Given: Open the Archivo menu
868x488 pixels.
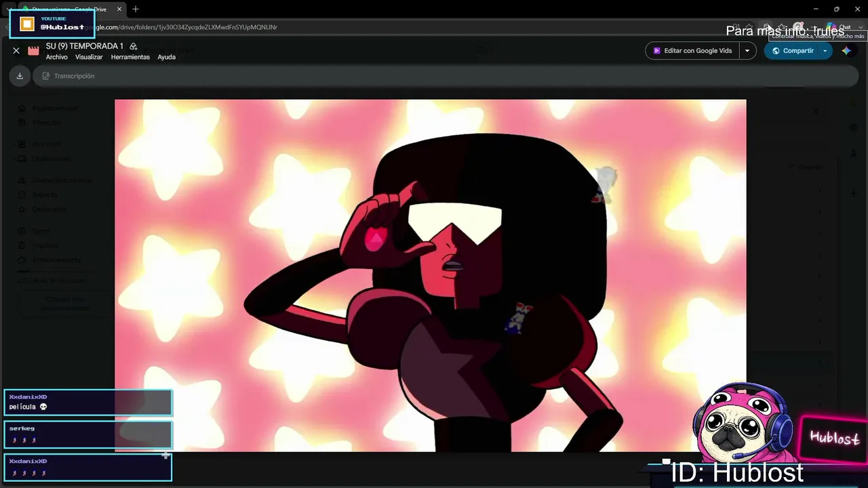Looking at the screenshot, I should [57, 58].
